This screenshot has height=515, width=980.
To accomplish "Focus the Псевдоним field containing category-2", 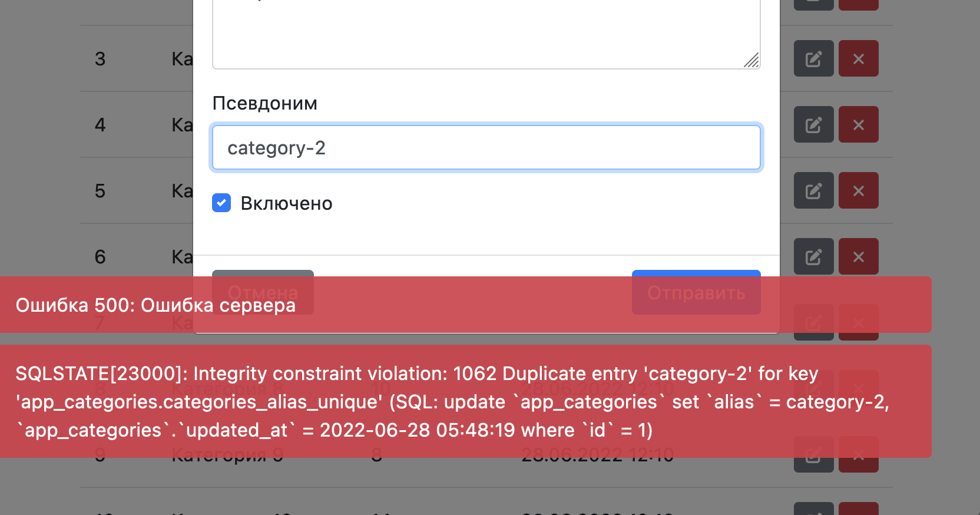I will pos(486,147).
